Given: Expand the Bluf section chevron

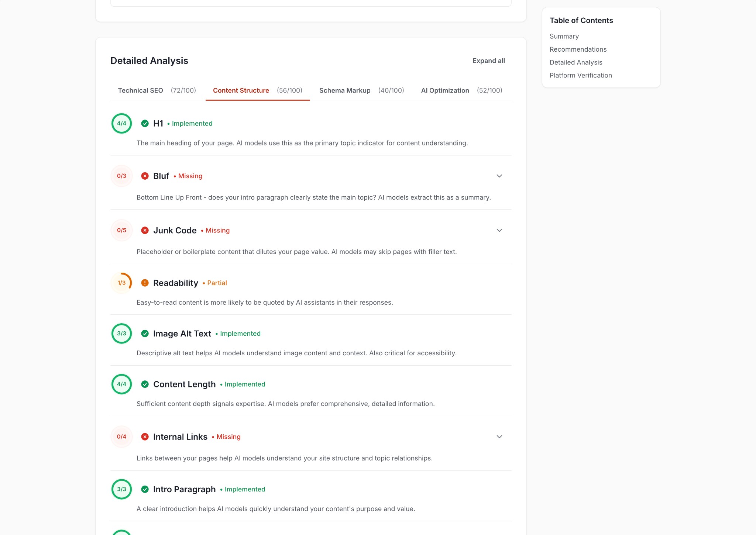Looking at the screenshot, I should pos(499,176).
